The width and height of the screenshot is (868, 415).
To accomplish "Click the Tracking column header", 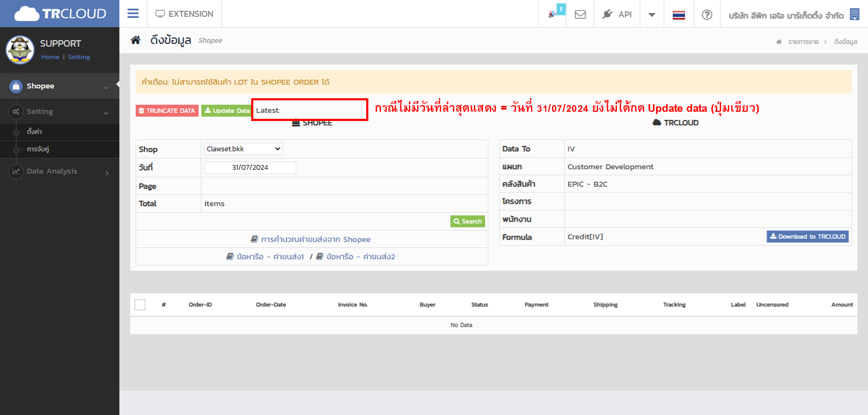I will (x=674, y=305).
